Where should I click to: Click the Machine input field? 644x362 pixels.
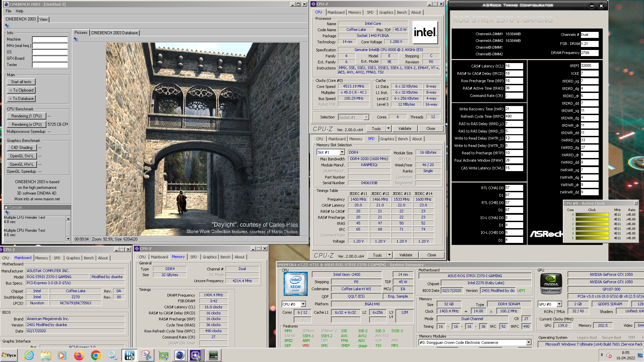tap(50, 39)
